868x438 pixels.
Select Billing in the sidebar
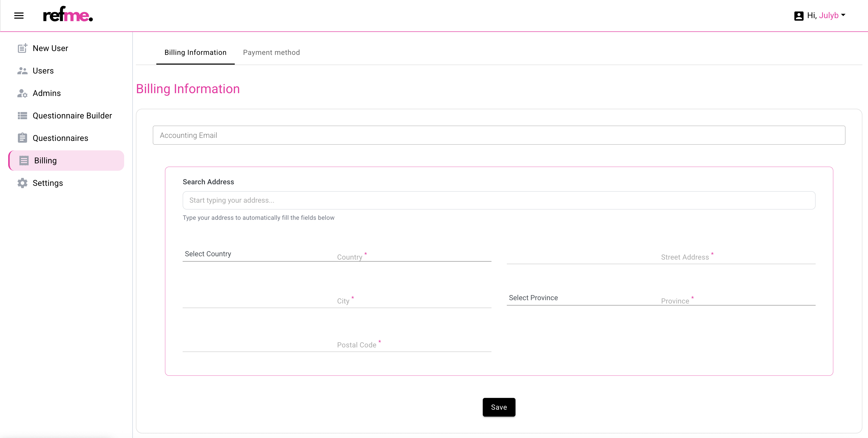point(66,161)
